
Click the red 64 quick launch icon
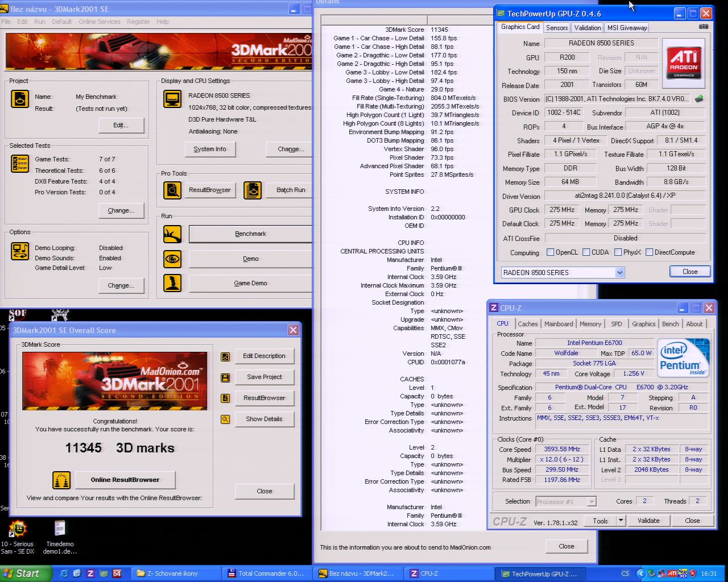[117, 573]
